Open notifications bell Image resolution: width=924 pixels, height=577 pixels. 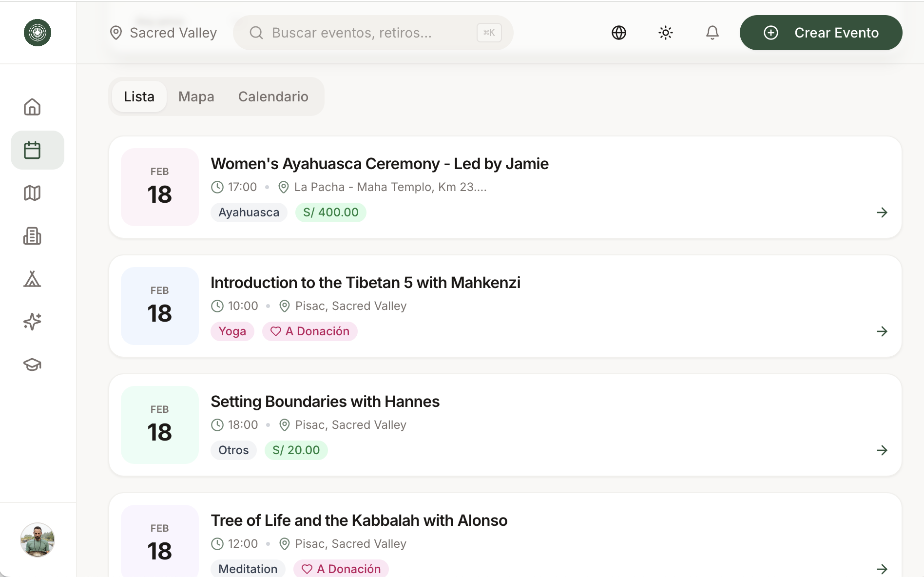[712, 33]
